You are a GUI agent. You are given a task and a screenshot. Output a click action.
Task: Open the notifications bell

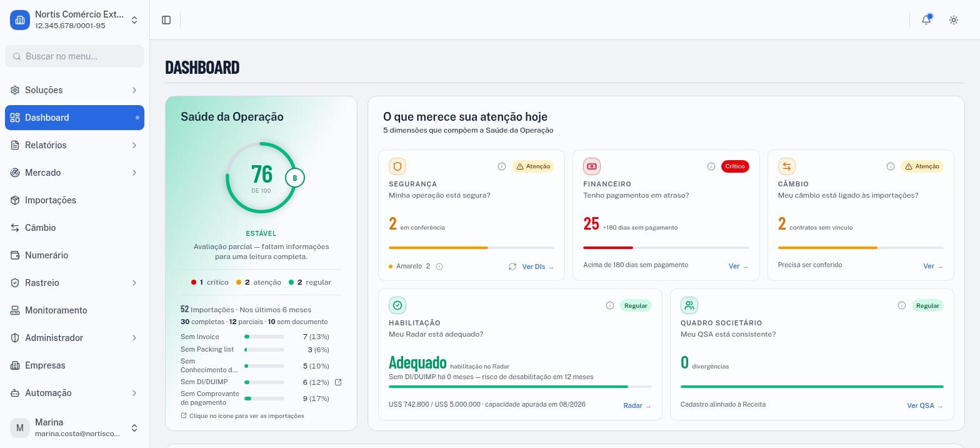[x=926, y=20]
